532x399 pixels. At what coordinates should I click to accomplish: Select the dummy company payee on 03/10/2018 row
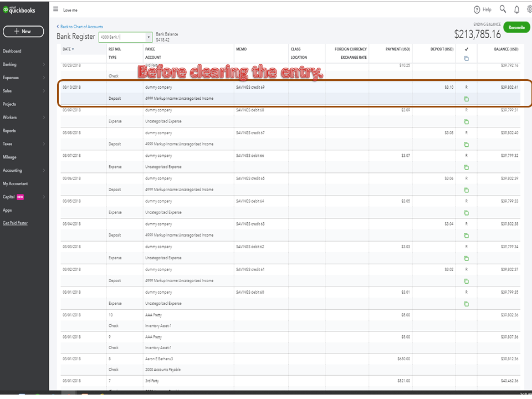(x=158, y=87)
